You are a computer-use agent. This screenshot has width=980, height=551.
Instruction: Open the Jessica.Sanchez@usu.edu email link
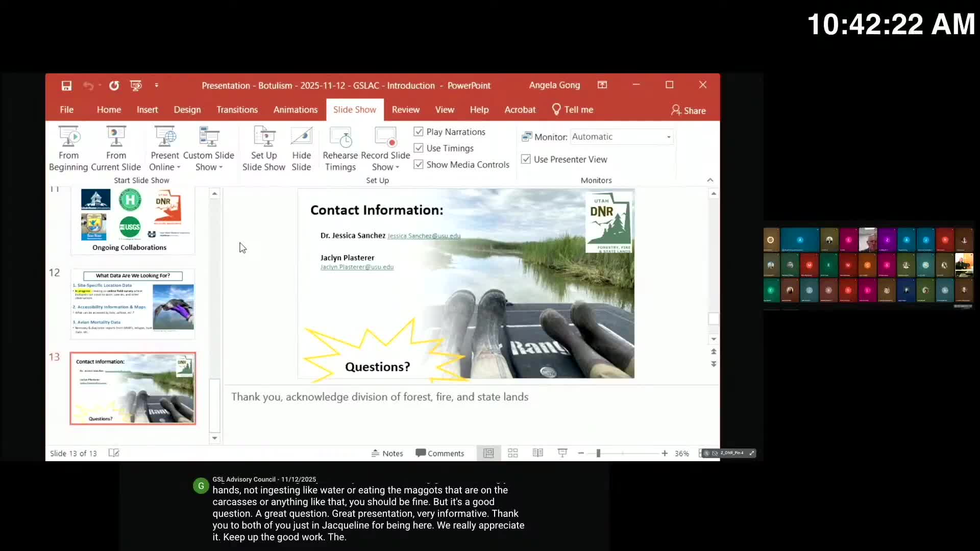point(424,236)
